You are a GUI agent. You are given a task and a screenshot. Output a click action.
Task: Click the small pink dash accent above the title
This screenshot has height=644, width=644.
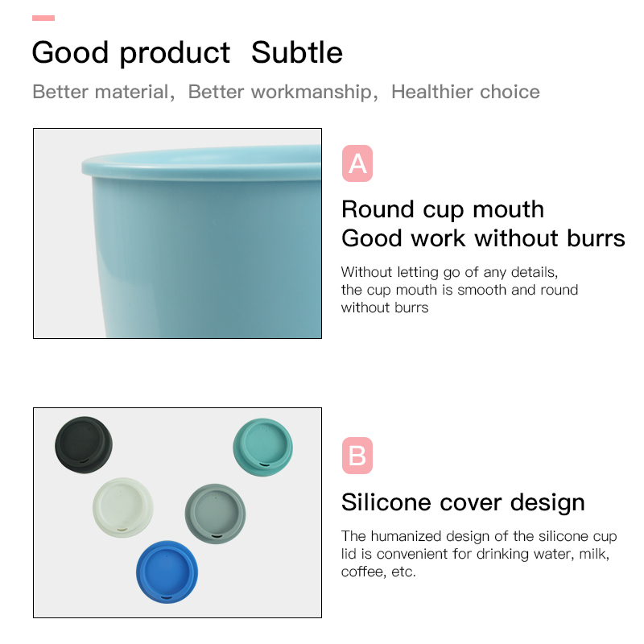pyautogui.click(x=43, y=18)
